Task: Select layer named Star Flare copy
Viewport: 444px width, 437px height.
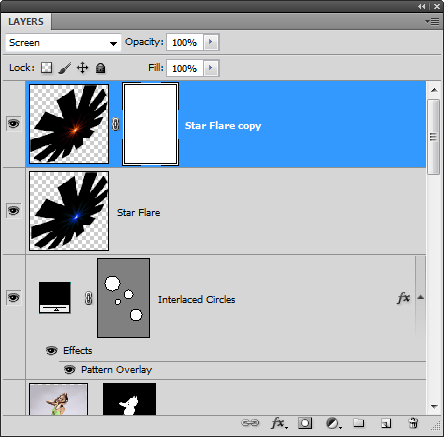Action: coord(223,126)
